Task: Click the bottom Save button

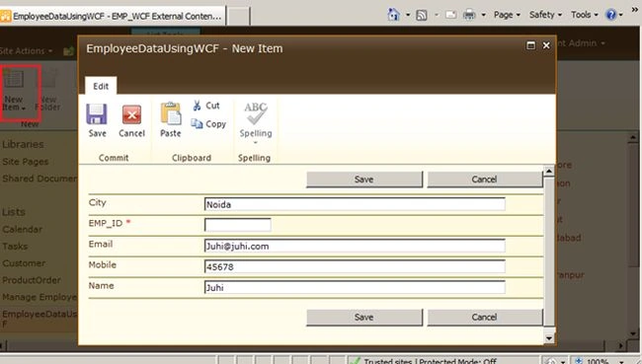Action: point(364,317)
